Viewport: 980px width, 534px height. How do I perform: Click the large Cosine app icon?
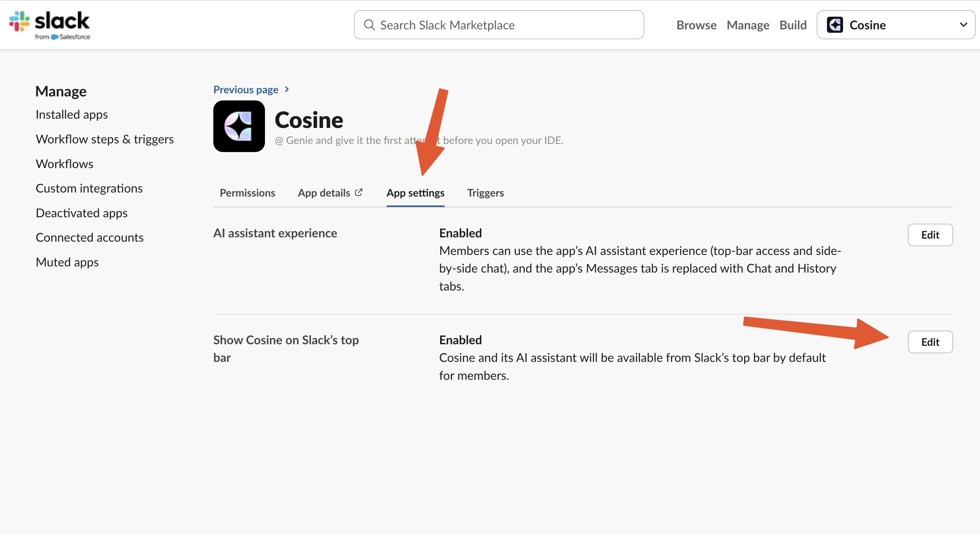(239, 126)
